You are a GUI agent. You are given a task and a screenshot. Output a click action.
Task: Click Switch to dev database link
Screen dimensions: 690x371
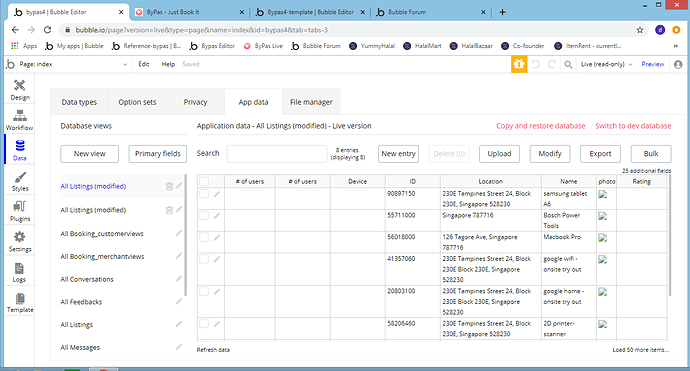[633, 126]
